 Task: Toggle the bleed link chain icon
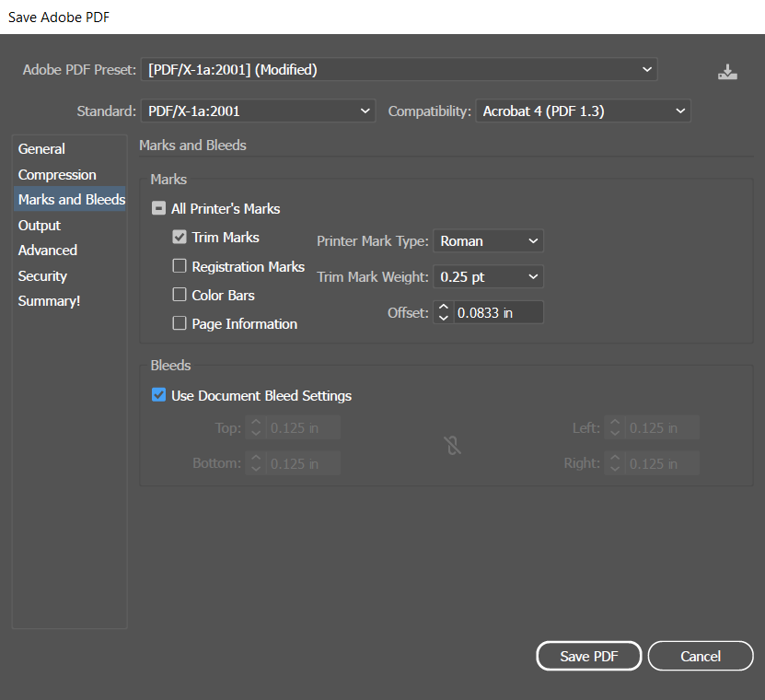point(453,445)
